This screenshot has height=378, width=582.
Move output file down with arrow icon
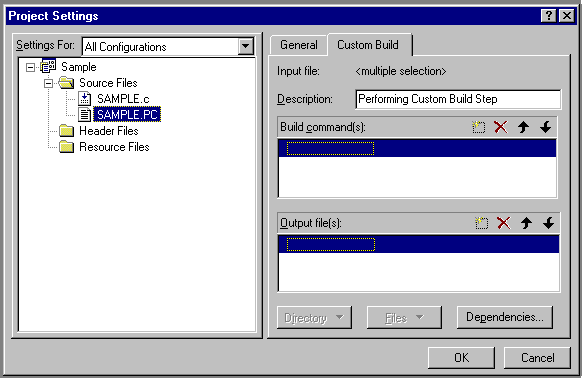pyautogui.click(x=549, y=223)
